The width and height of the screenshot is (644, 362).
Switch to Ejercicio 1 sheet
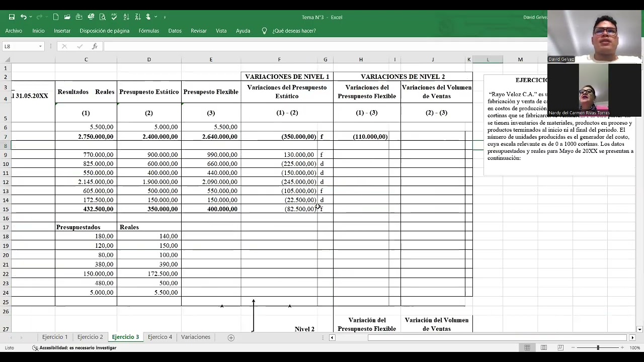tap(55, 337)
